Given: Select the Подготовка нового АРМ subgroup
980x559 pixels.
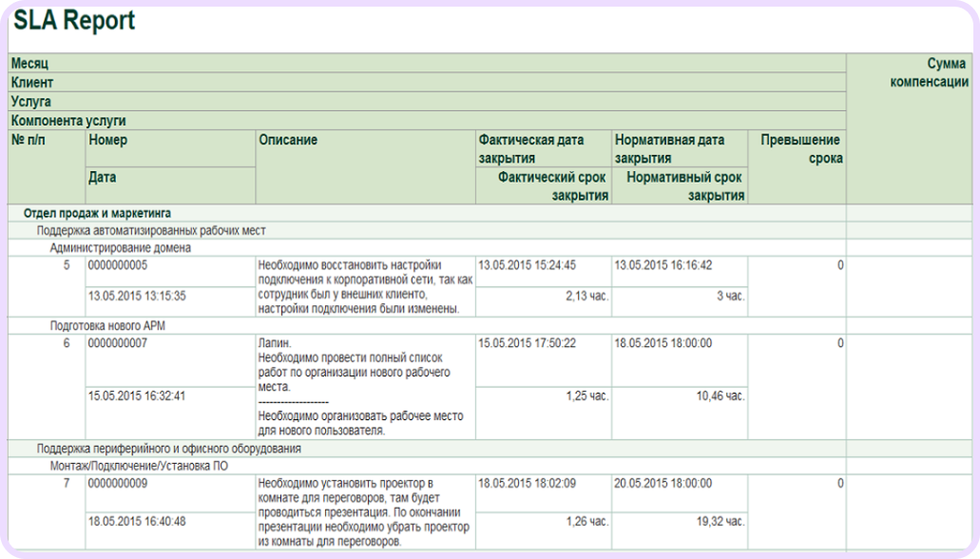Looking at the screenshot, I should (108, 326).
